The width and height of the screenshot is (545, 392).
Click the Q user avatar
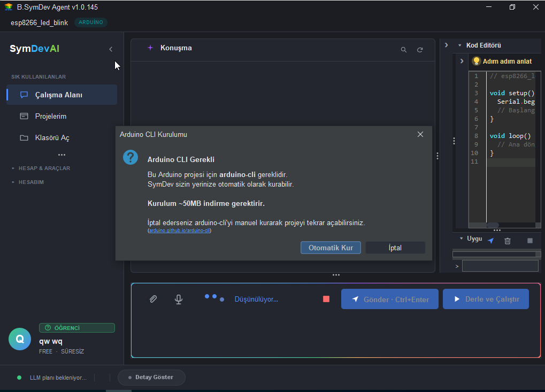(x=20, y=339)
